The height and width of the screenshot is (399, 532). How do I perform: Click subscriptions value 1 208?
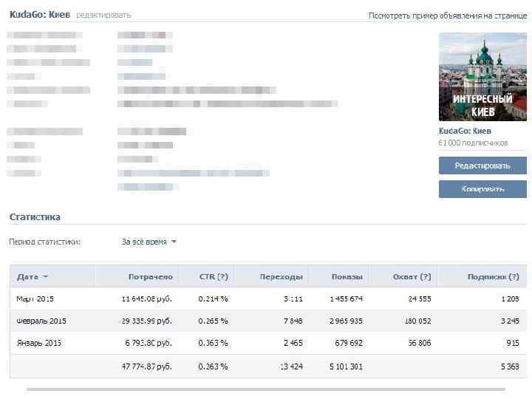(x=511, y=299)
